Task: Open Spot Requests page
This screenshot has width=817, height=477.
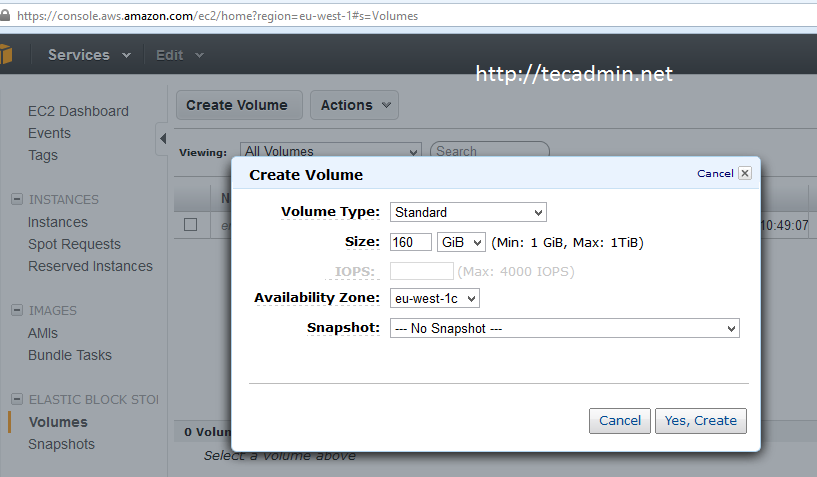Action: (x=74, y=244)
